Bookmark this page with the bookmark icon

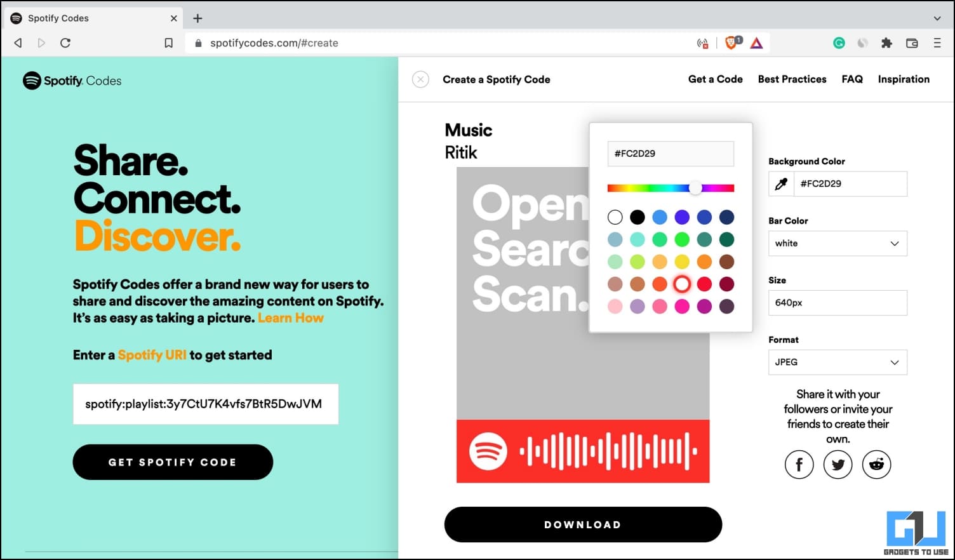[168, 43]
